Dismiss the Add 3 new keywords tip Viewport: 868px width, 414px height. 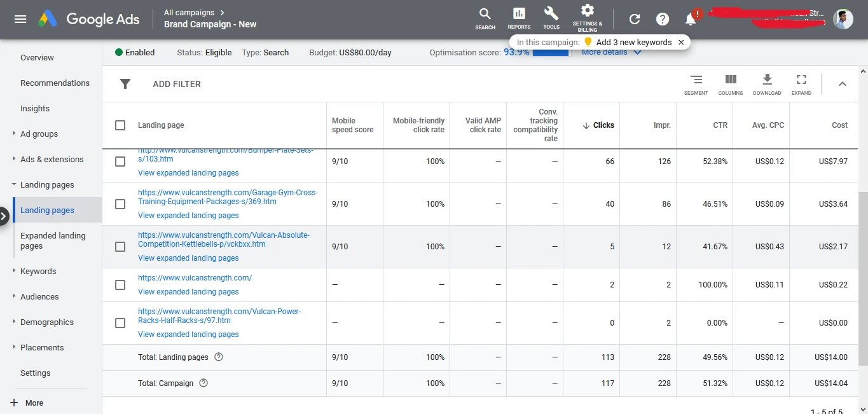click(x=681, y=42)
